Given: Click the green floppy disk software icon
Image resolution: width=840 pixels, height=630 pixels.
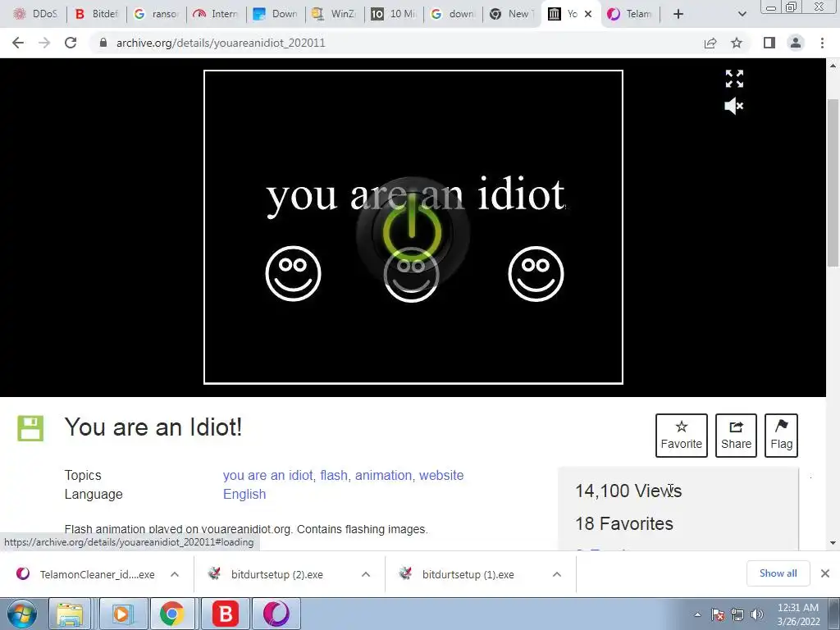Looking at the screenshot, I should (30, 428).
